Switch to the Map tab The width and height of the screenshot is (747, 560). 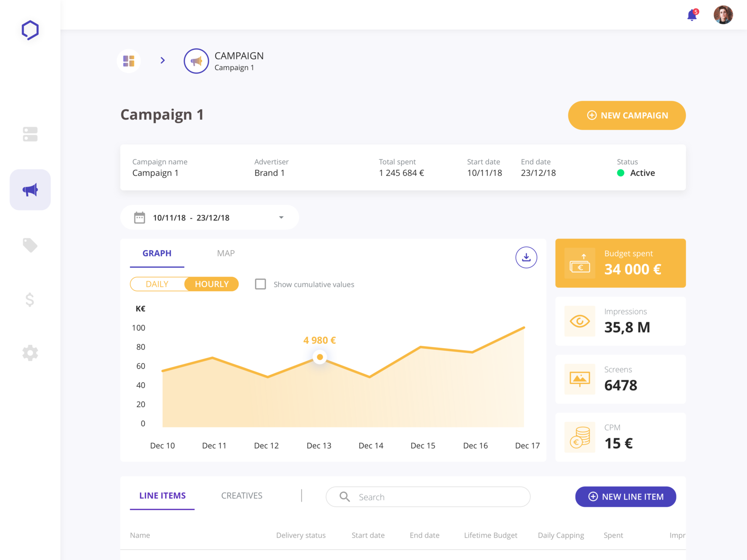pos(226,253)
